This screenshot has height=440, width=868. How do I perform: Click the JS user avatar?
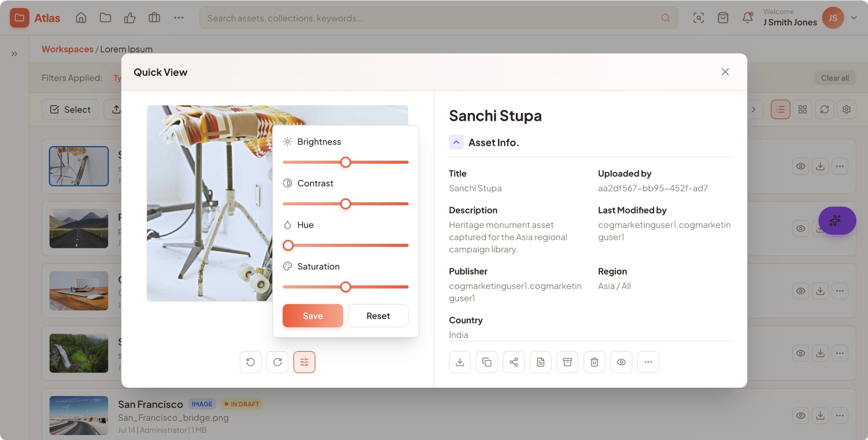pos(833,18)
